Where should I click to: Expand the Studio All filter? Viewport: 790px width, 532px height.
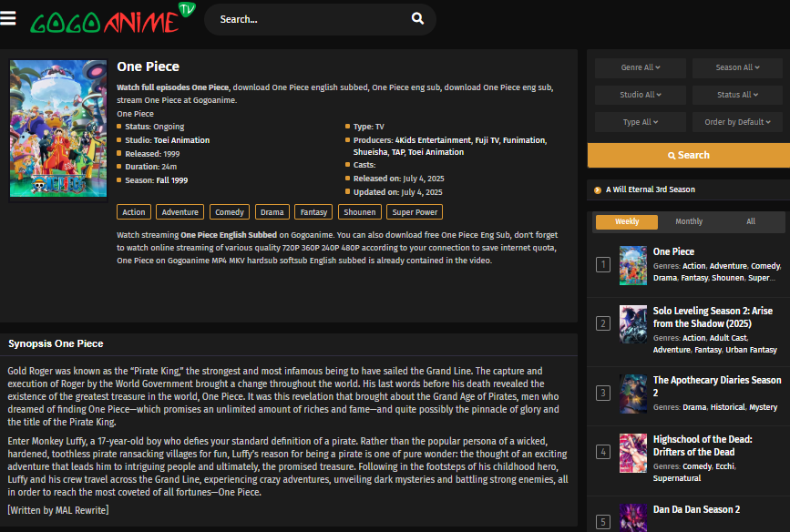tap(641, 95)
